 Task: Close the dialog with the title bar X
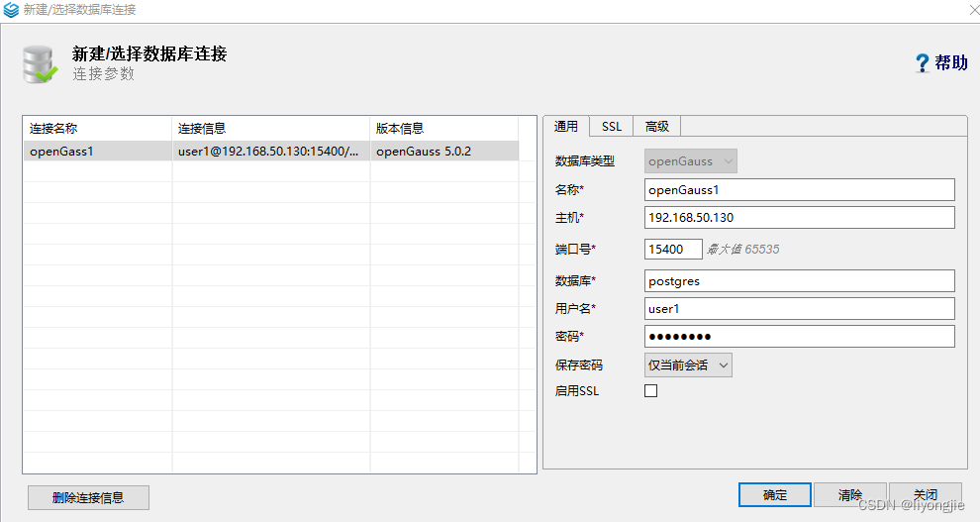coord(974,9)
